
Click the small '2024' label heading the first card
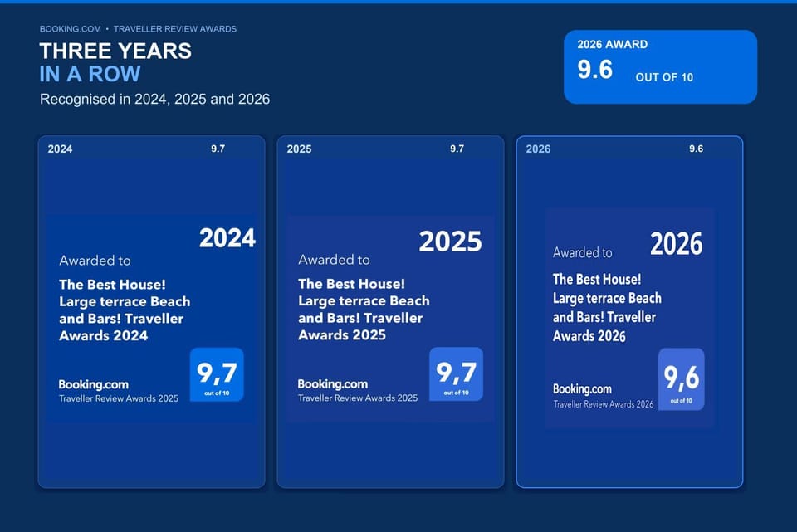[x=60, y=149]
